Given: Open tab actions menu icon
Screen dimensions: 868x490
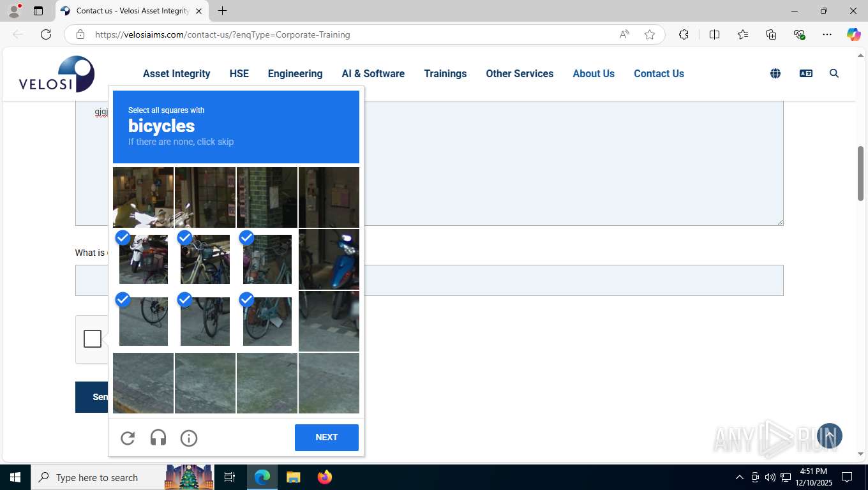Looking at the screenshot, I should [x=38, y=11].
